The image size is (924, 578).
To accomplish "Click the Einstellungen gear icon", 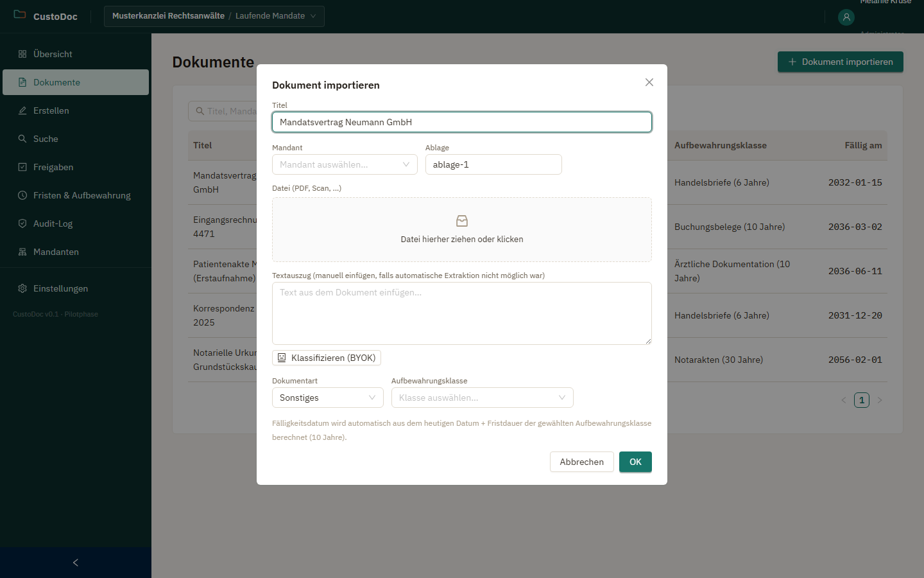I will tap(22, 288).
